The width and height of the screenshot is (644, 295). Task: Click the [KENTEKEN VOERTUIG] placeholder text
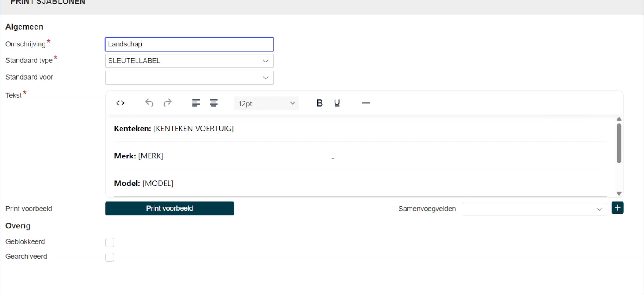194,129
